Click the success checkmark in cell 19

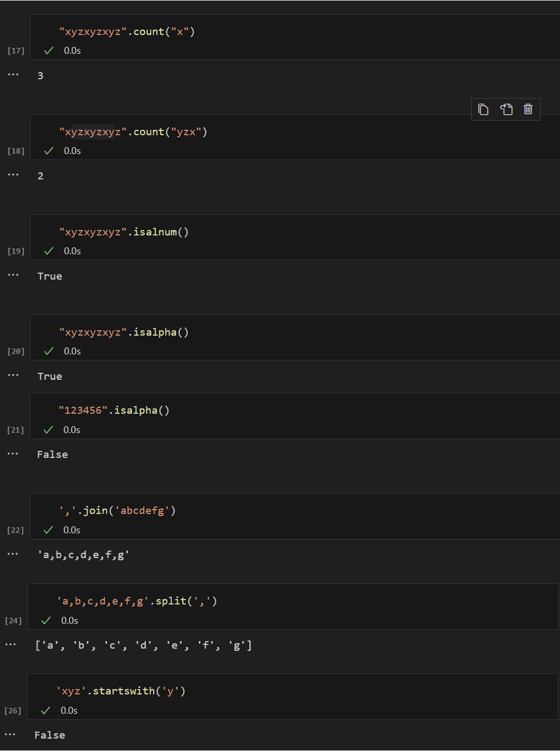[x=49, y=251]
